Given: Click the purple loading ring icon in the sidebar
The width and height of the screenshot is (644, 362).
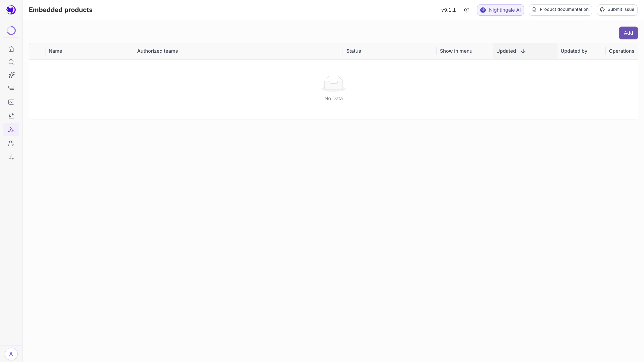Looking at the screenshot, I should pyautogui.click(x=11, y=31).
